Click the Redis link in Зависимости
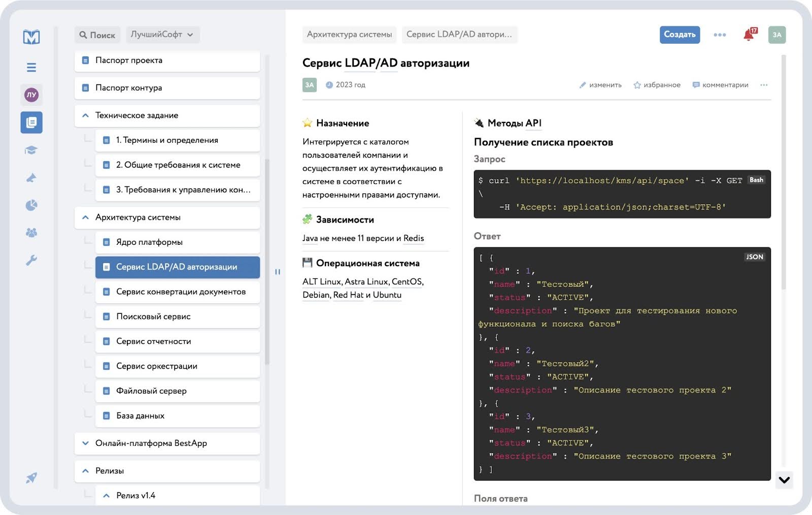 click(414, 238)
